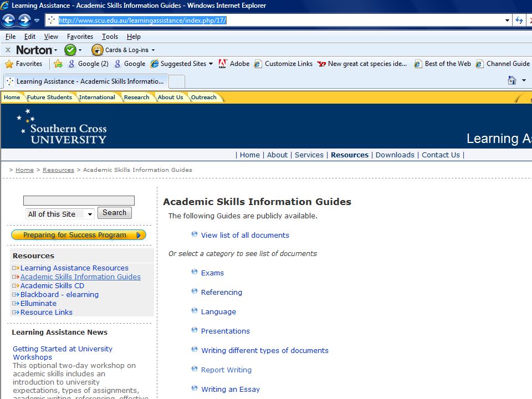Viewport: 532px width, 399px height.
Task: Click the Add to Favorites Bar star icon
Action: click(58, 64)
